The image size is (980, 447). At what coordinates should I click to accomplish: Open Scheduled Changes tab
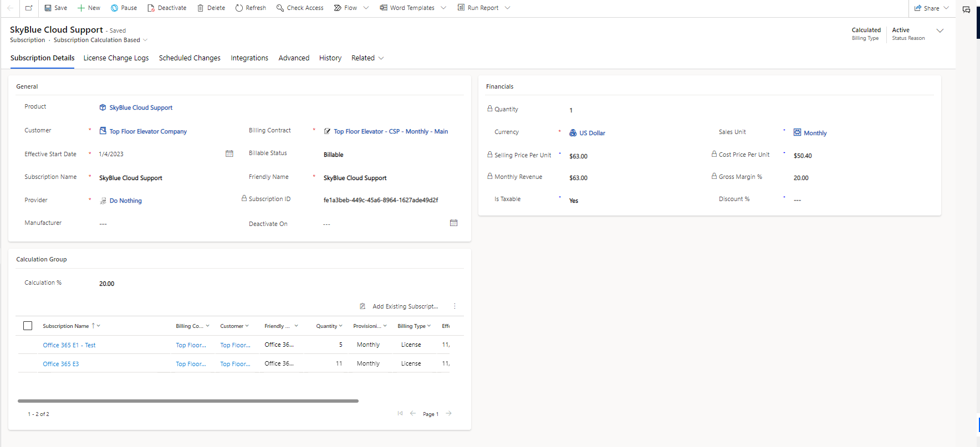[x=190, y=58]
